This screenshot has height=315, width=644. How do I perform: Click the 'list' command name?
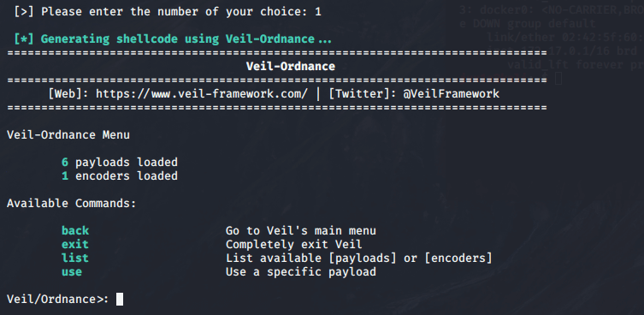(x=75, y=259)
